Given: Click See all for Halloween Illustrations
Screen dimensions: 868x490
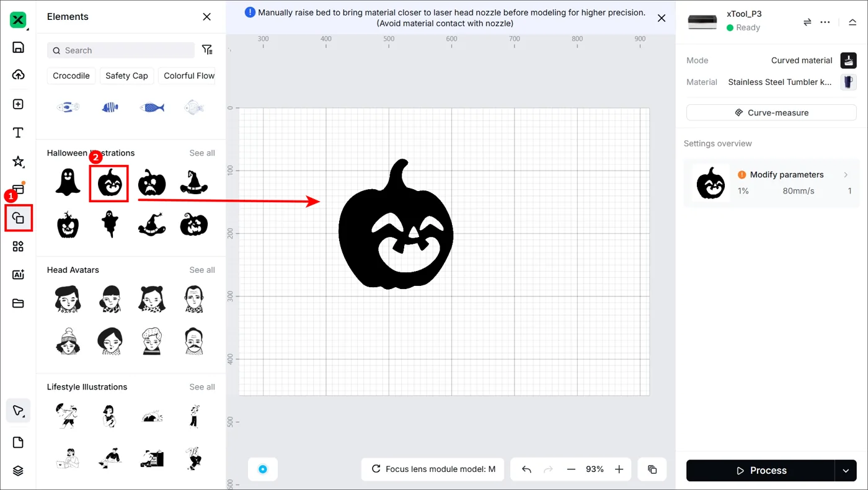Looking at the screenshot, I should [x=202, y=153].
